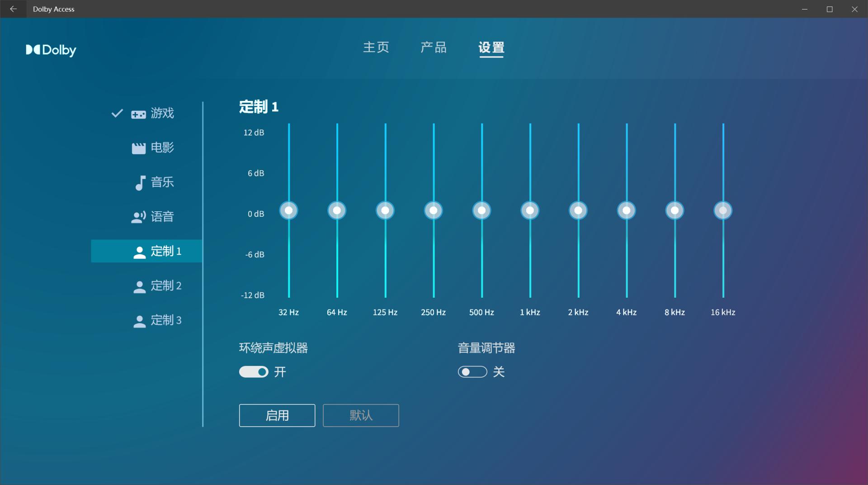Select the 设置 tab
The height and width of the screenshot is (485, 868).
[x=491, y=48]
